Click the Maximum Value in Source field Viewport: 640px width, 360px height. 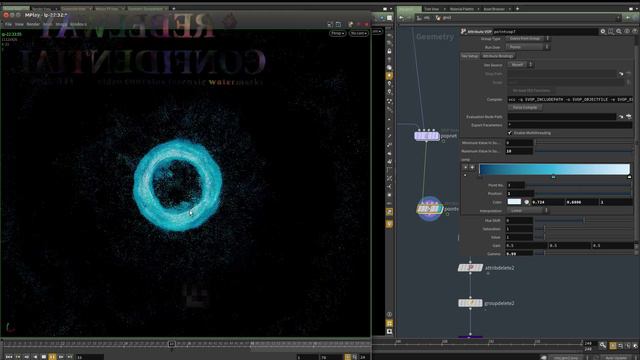(520, 151)
